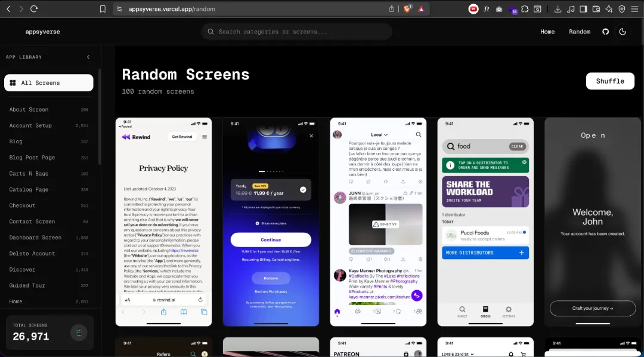Select the Orders icon in the Pucci Foods screen
Screen dimensions: 644x357
[x=485, y=310]
